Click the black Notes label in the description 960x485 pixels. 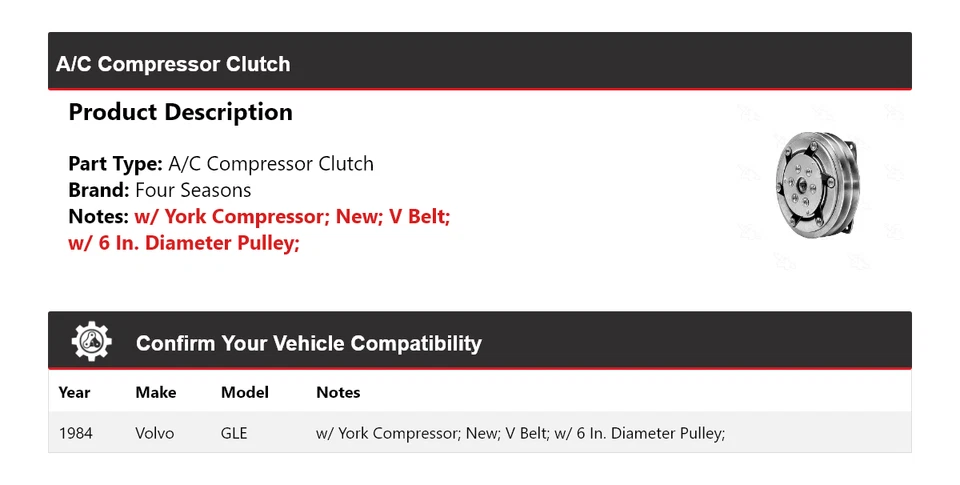pos(98,216)
